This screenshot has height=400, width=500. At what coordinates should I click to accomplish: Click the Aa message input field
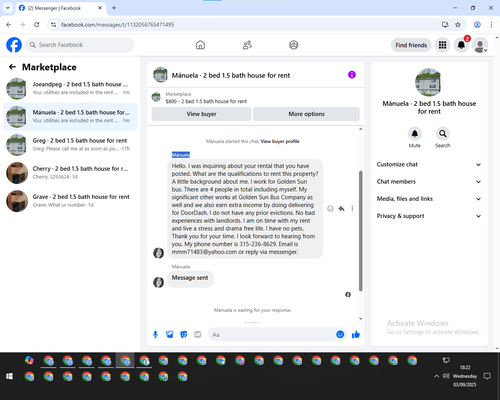tap(272, 334)
